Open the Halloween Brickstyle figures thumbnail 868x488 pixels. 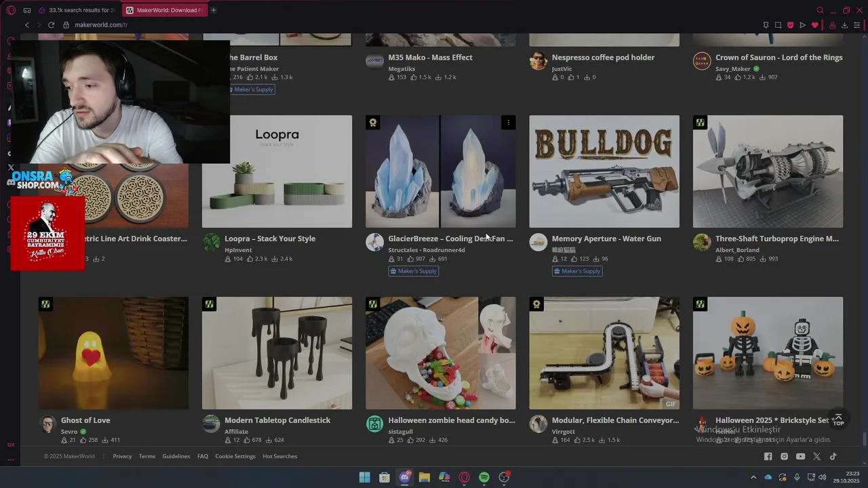[768, 353]
